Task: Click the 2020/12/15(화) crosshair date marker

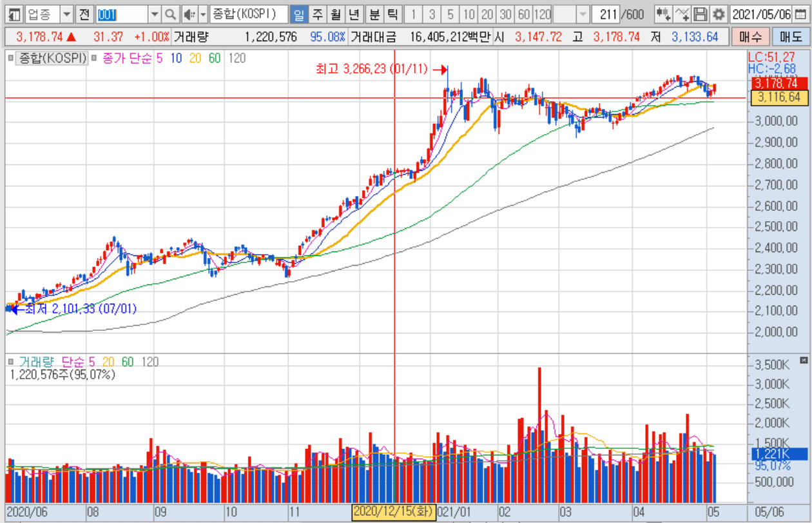Action: [394, 512]
